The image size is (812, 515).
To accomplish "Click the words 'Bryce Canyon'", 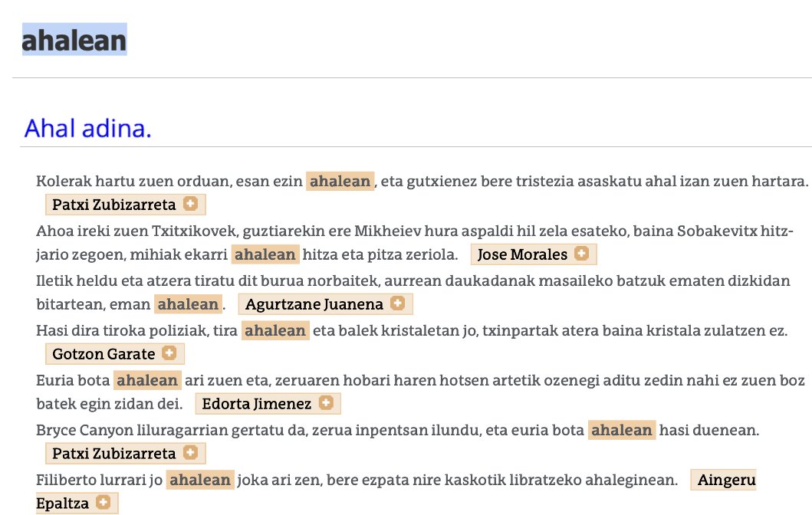I will pyautogui.click(x=84, y=430).
